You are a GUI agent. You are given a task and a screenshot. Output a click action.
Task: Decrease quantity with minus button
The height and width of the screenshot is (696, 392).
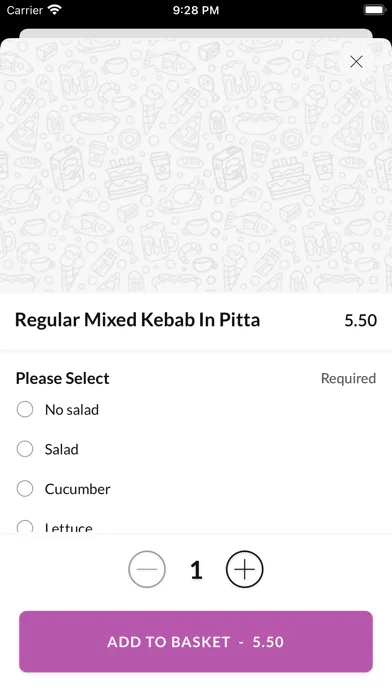[x=147, y=569]
